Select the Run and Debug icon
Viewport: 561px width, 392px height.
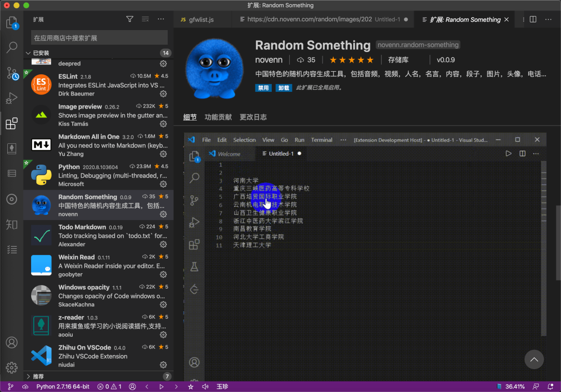[12, 98]
